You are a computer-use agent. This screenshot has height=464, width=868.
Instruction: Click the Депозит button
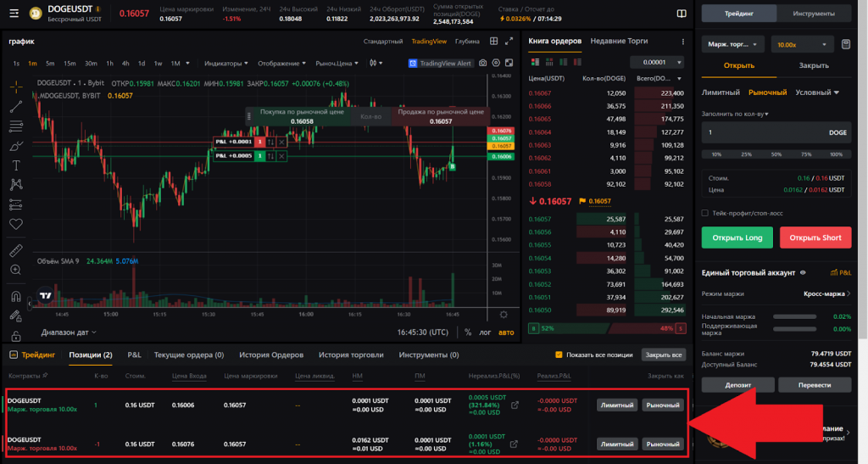(737, 385)
